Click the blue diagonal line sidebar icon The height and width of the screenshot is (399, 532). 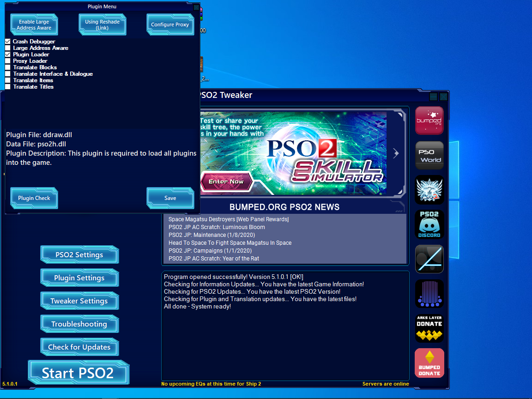(429, 259)
